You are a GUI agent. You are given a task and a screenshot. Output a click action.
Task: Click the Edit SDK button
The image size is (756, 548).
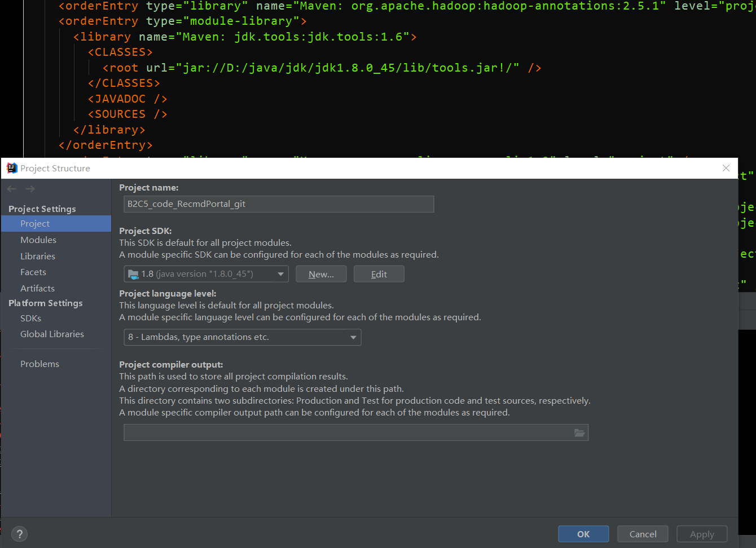coord(379,274)
